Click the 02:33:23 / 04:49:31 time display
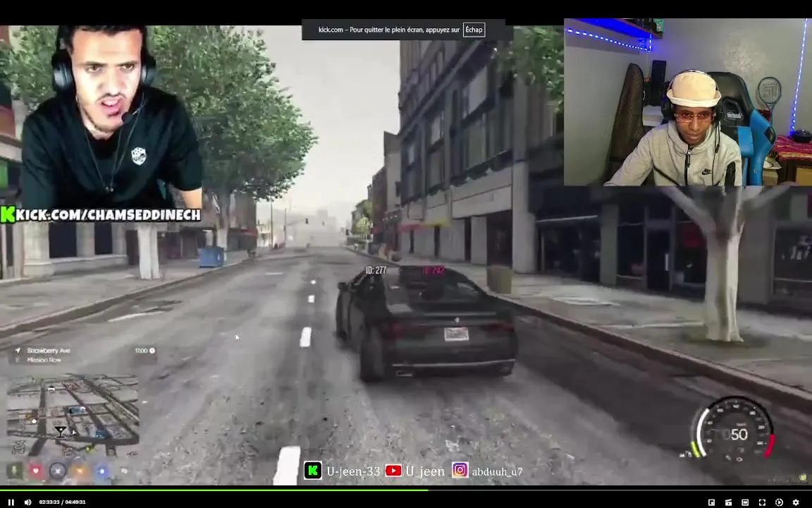This screenshot has width=812, height=508. 62,502
